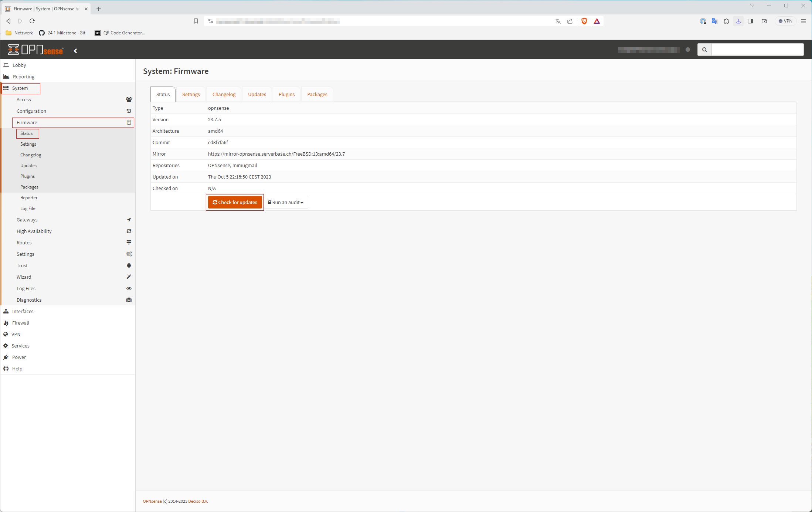
Task: Expand Services menu section
Action: pyautogui.click(x=68, y=346)
